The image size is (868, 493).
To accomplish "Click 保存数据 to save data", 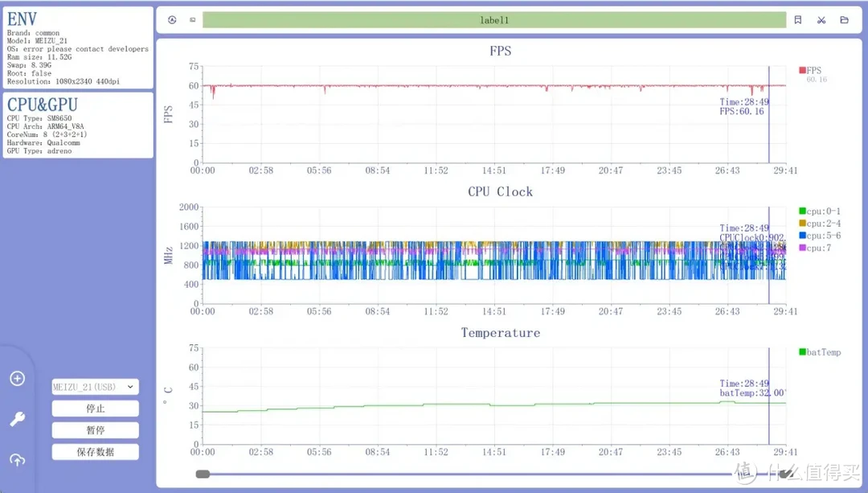I will 95,452.
